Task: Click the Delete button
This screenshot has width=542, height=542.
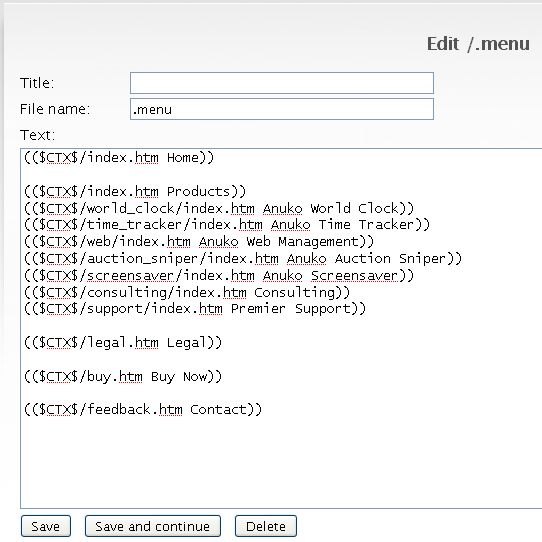Action: coord(265,526)
